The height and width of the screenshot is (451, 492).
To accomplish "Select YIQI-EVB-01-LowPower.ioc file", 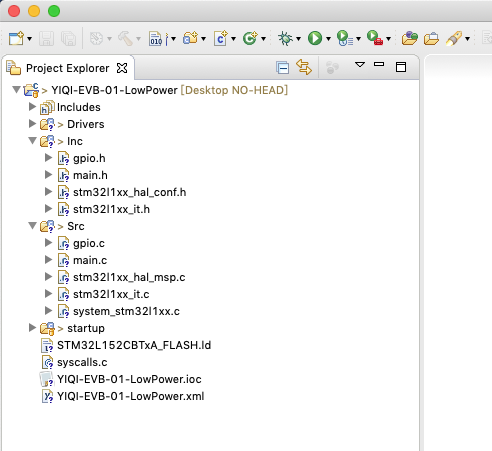I will tap(129, 379).
